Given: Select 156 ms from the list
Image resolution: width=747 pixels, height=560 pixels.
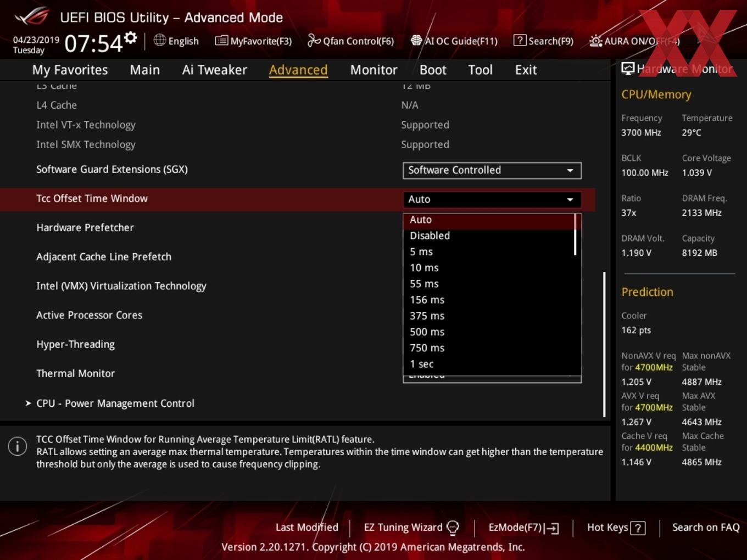Looking at the screenshot, I should (x=489, y=300).
